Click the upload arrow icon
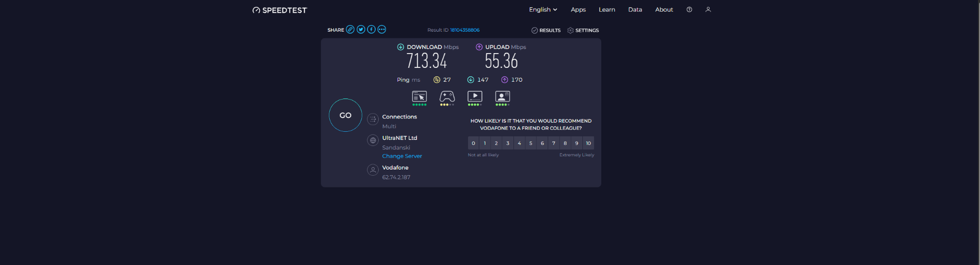 [479, 47]
